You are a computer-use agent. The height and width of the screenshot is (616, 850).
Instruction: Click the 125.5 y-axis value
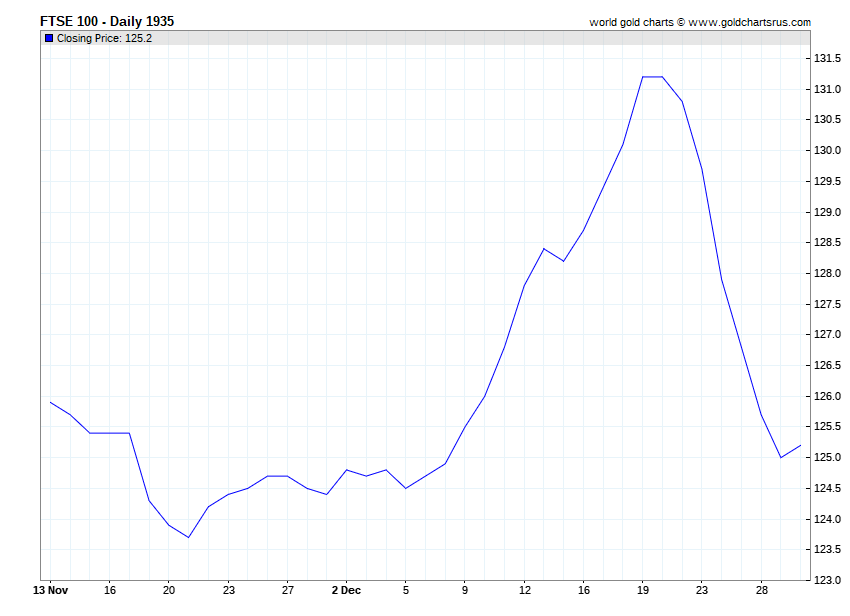tap(827, 427)
